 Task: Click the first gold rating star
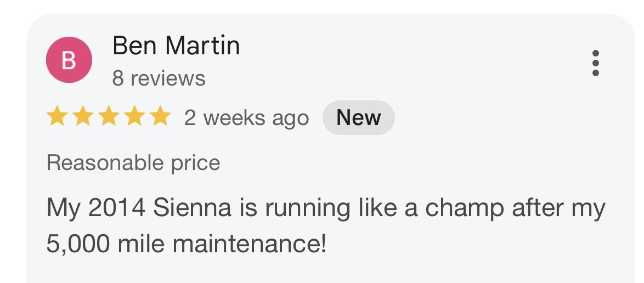[57, 117]
